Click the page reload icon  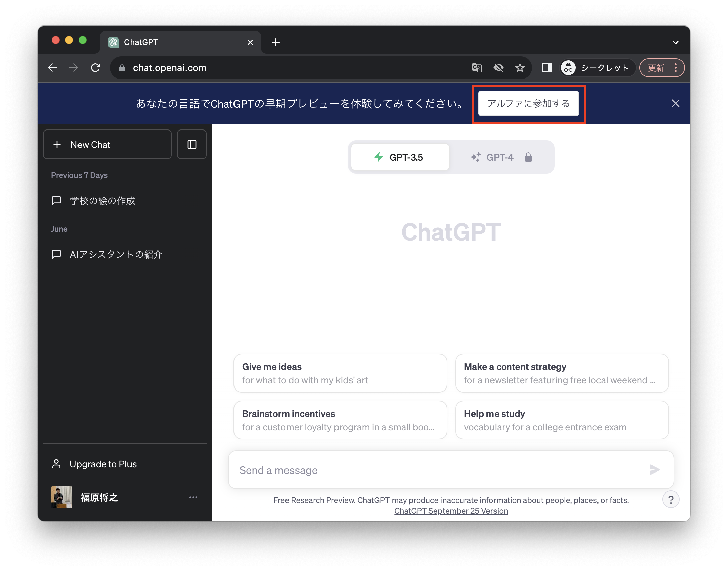click(95, 67)
